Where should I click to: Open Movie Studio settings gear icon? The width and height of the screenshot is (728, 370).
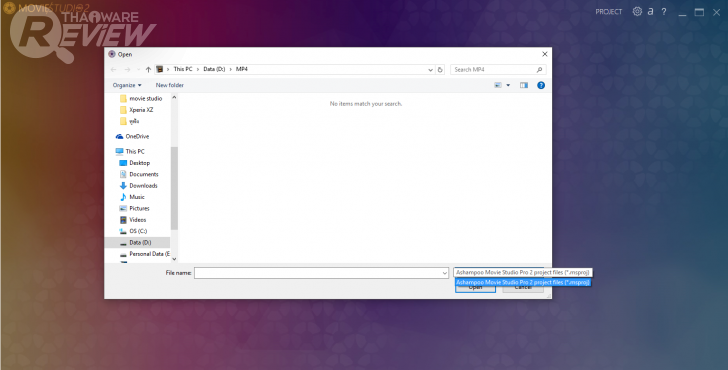point(637,12)
